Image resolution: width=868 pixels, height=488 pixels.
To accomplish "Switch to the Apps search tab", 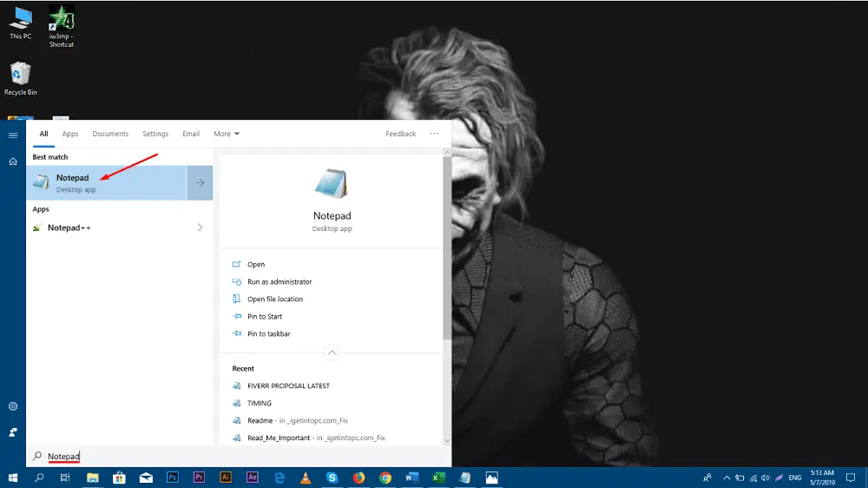I will [70, 134].
